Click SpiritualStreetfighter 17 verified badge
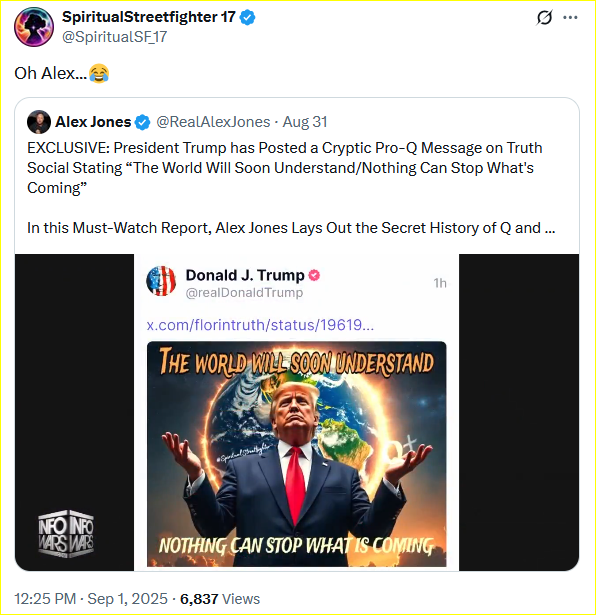Image resolution: width=596 pixels, height=615 pixels. pyautogui.click(x=247, y=17)
